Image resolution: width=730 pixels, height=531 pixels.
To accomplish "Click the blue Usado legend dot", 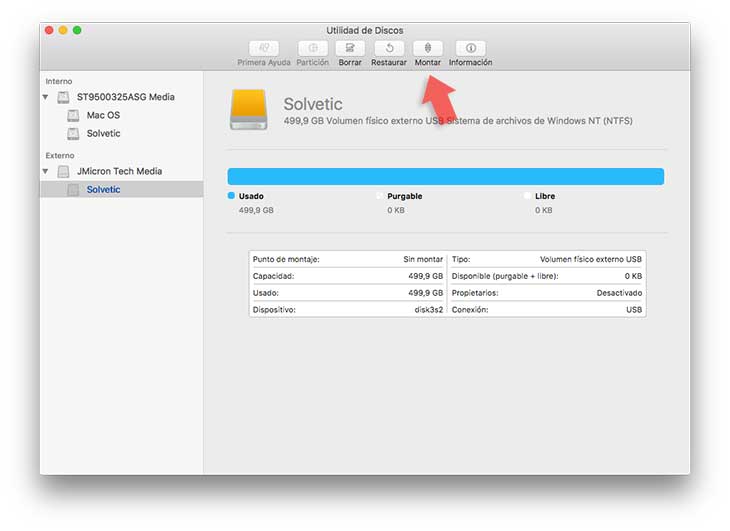I will point(231,196).
